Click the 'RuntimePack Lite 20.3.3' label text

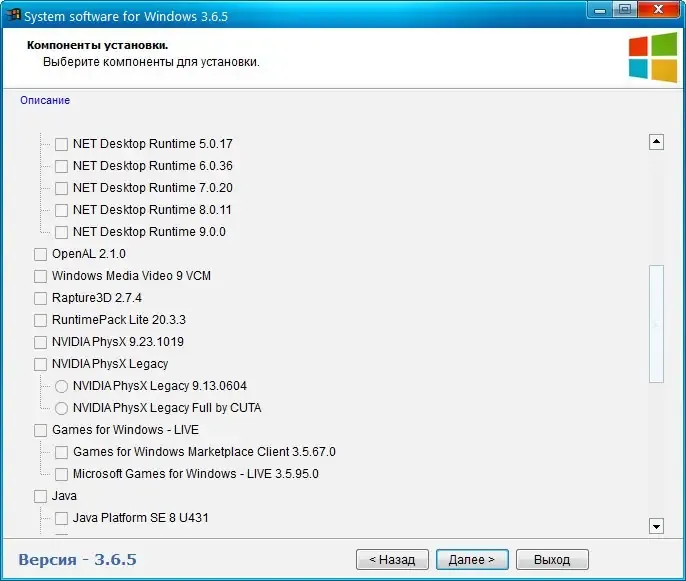tap(119, 320)
